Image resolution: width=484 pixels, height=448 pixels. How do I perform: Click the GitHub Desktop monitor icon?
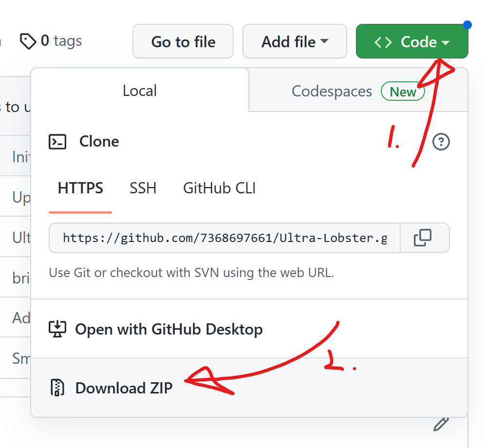(x=58, y=329)
